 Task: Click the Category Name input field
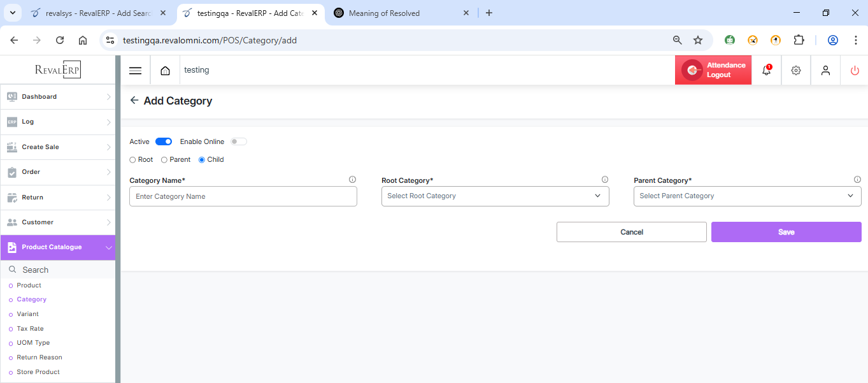[243, 196]
